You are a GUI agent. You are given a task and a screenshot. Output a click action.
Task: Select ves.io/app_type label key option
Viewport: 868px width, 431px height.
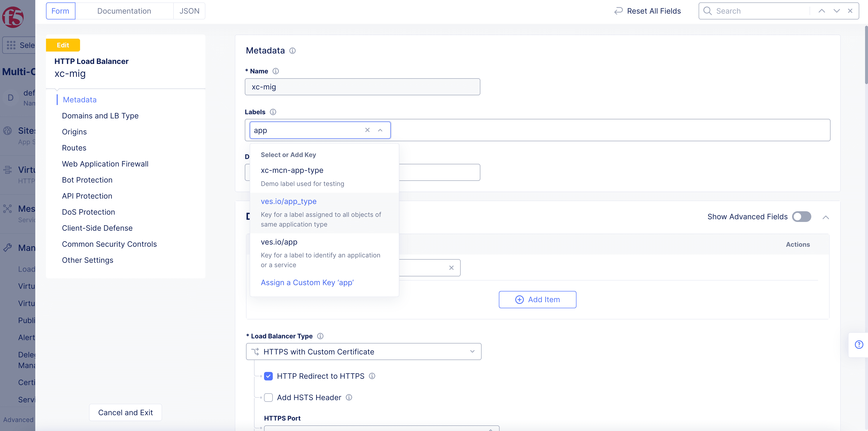(x=289, y=201)
